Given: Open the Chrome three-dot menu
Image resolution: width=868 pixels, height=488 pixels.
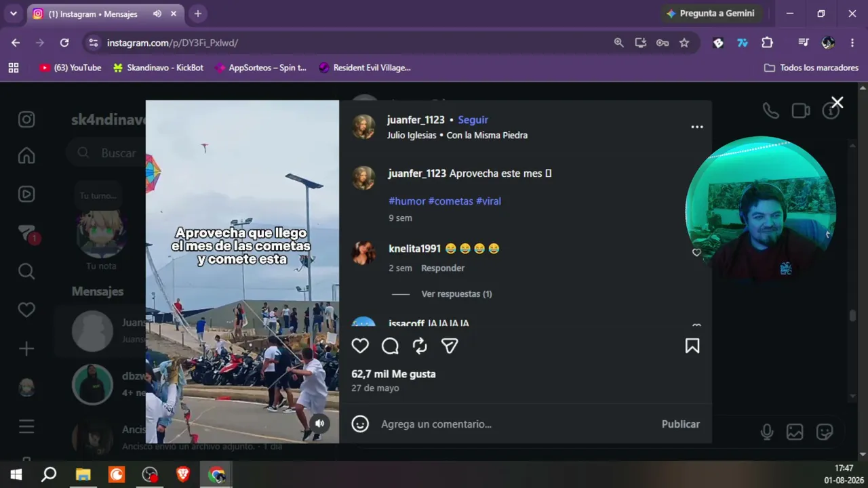Looking at the screenshot, I should [852, 43].
